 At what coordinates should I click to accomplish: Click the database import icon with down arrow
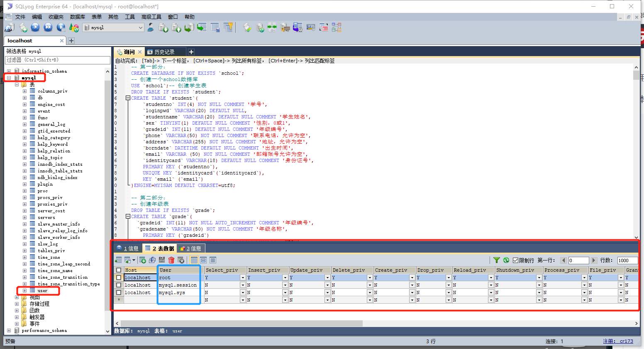[x=163, y=27]
